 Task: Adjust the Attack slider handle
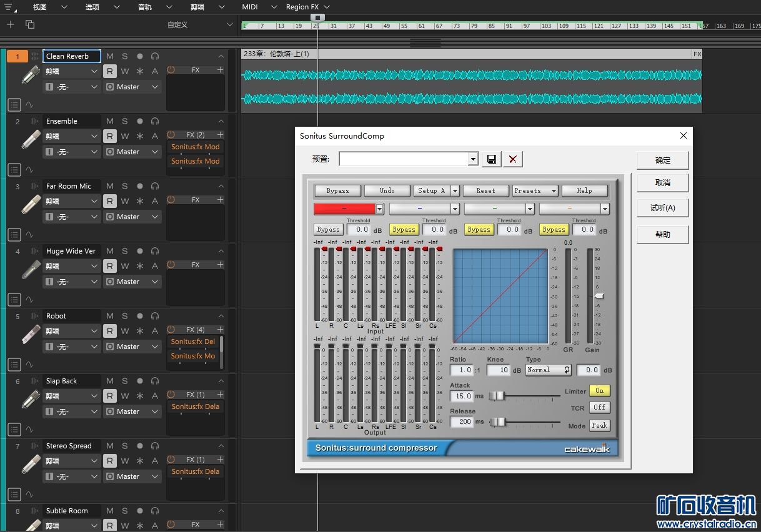coord(497,396)
